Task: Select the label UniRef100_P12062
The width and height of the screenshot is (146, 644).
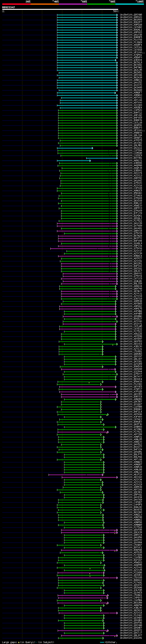Action: pyautogui.click(x=131, y=615)
